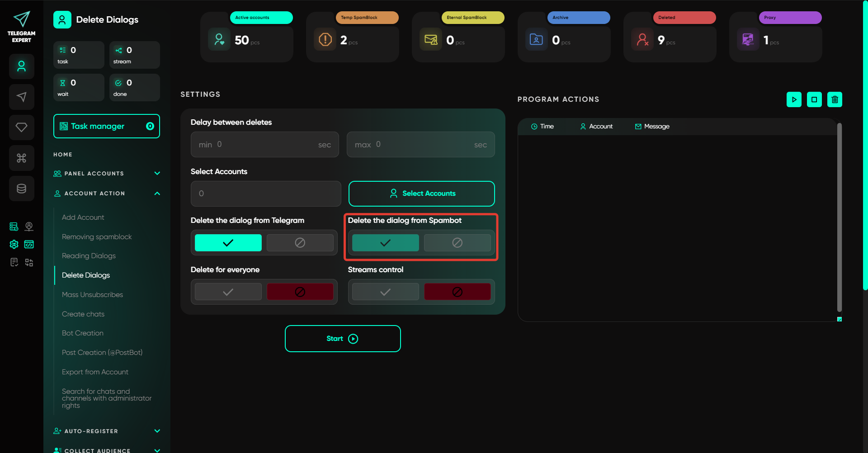This screenshot has height=453, width=868.
Task: Click the trash icon to clear Program Actions
Action: (835, 99)
